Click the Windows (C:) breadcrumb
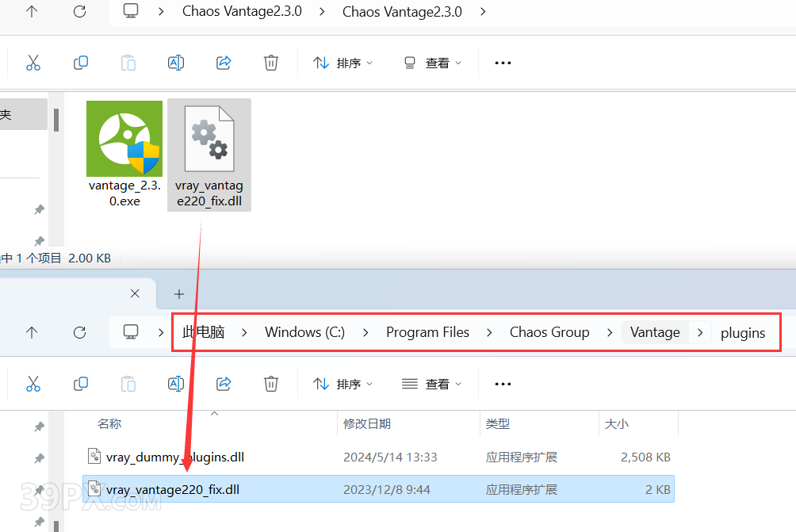 304,332
